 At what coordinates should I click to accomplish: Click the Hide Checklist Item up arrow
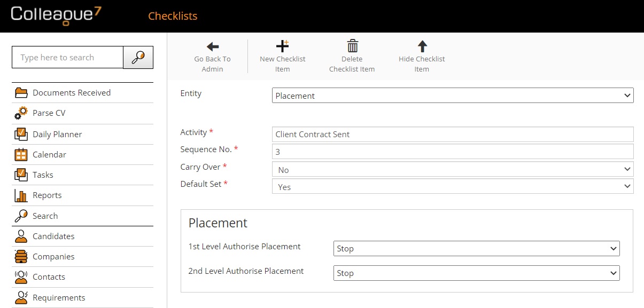pos(422,46)
